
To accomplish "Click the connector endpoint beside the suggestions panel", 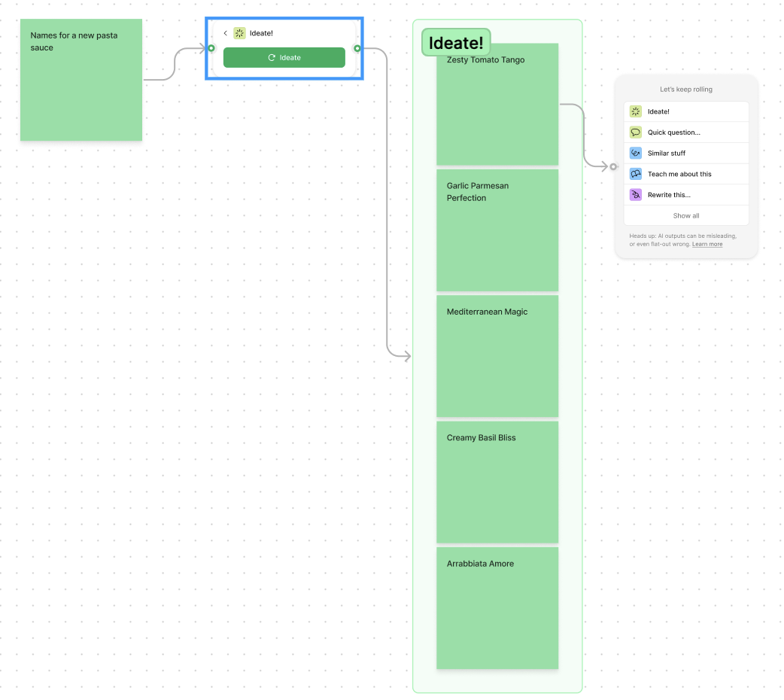I will tap(613, 166).
